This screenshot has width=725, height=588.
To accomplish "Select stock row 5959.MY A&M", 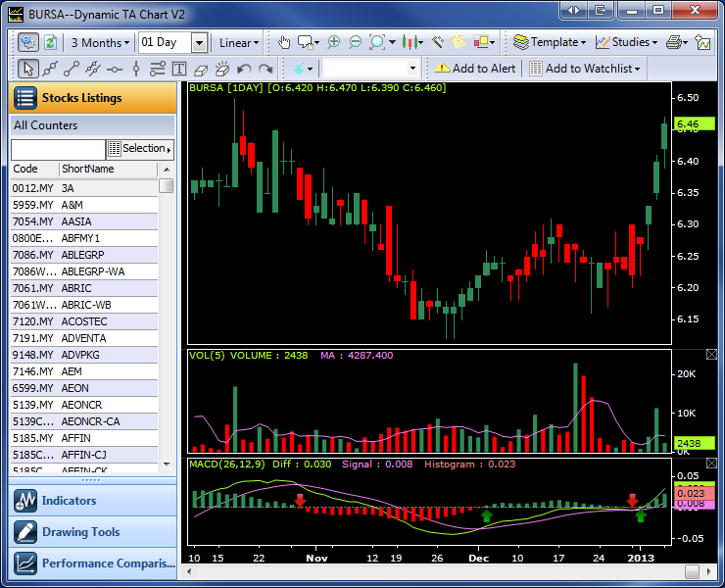I will tap(84, 205).
